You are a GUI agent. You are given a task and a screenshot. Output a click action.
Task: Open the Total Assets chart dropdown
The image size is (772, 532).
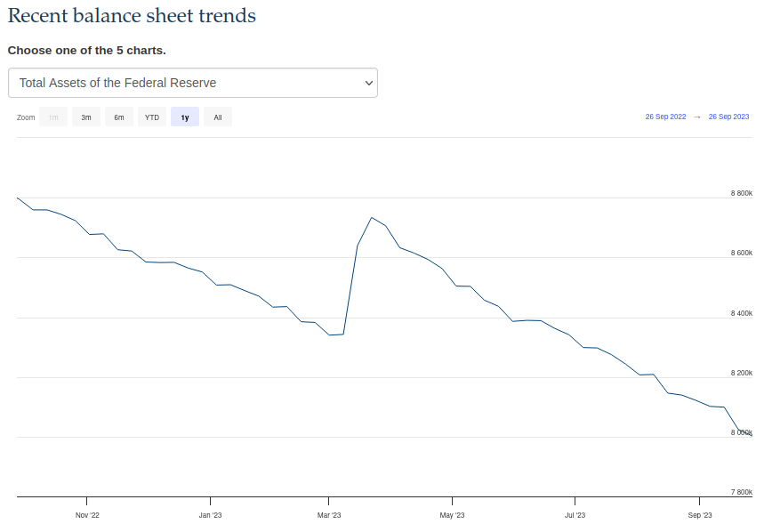192,83
